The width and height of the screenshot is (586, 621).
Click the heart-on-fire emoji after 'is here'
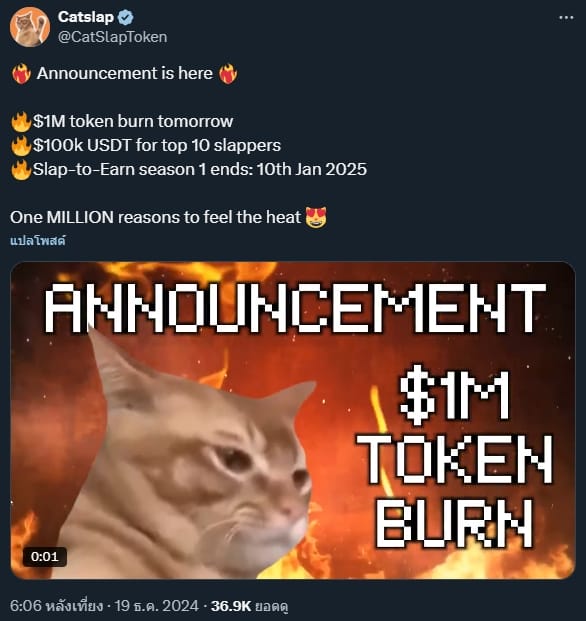tap(228, 74)
